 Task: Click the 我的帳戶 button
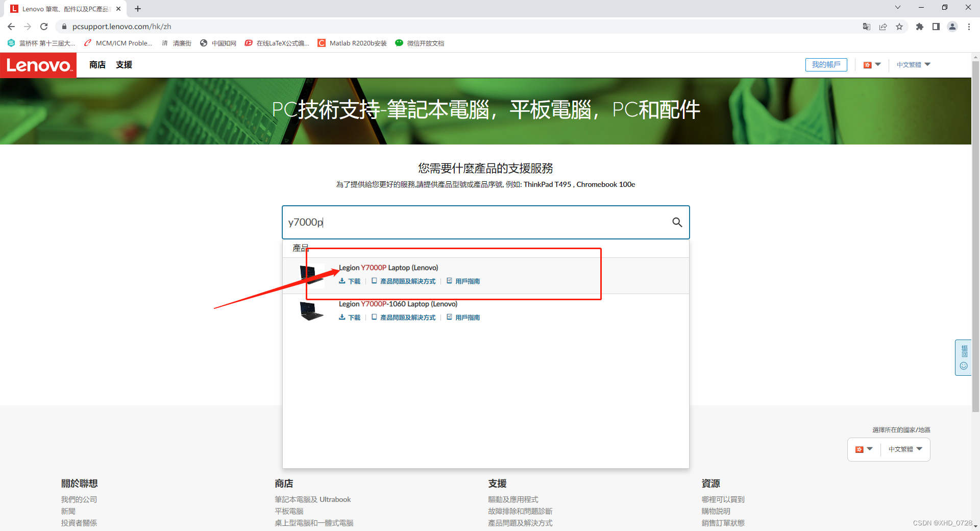[x=826, y=65]
